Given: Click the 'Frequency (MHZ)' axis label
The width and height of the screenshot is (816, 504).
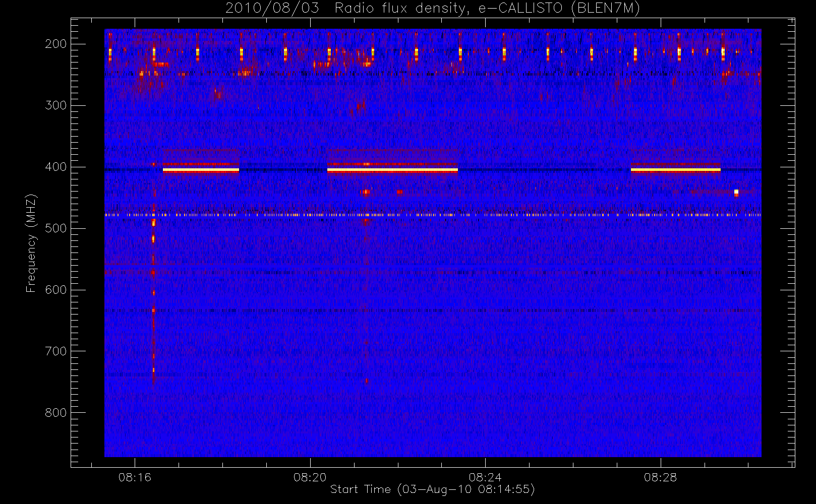Looking at the screenshot, I should pos(31,243).
